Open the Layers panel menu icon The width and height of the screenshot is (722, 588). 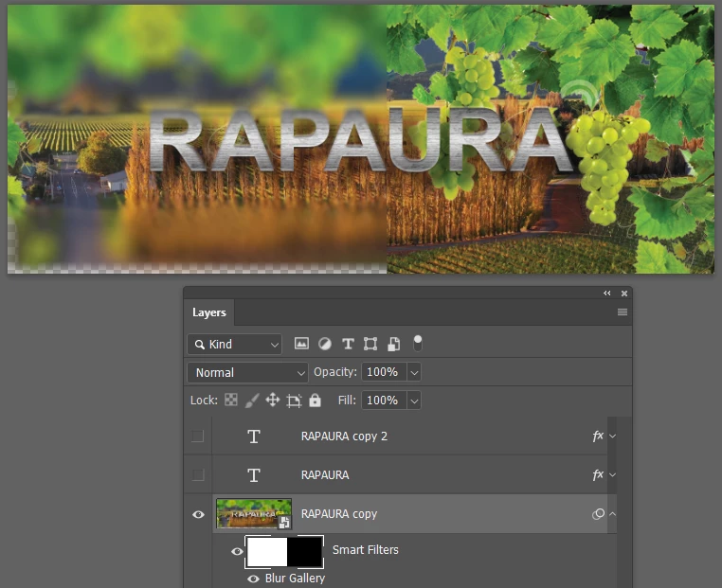click(623, 312)
